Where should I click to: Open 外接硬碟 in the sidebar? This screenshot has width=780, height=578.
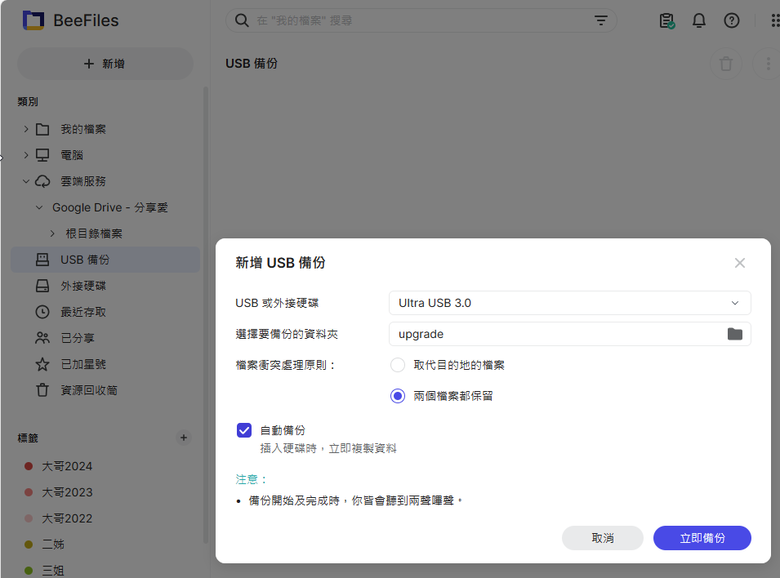(83, 286)
